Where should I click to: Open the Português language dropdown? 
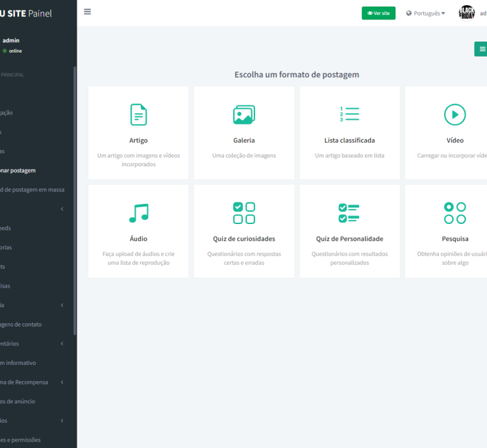click(426, 13)
